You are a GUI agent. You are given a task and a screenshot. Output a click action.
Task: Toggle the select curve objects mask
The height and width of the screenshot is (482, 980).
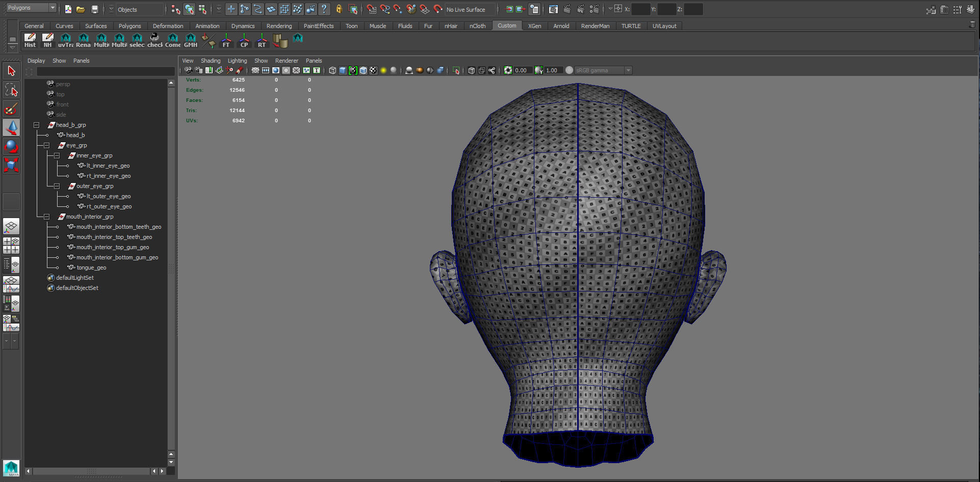click(257, 9)
